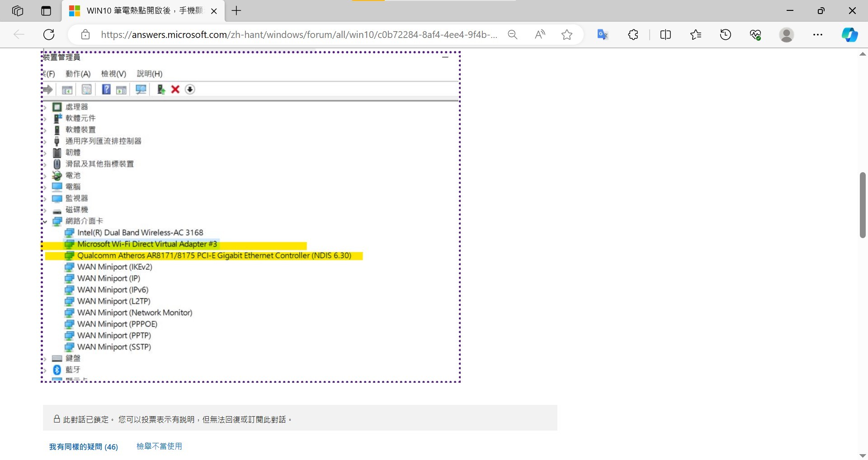This screenshot has height=460, width=868.
Task: Click the show/hide action pane toolbar icon
Action: (x=121, y=89)
